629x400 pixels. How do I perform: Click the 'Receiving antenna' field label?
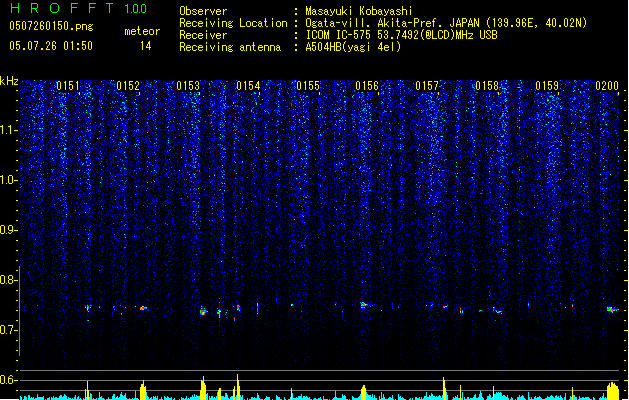[x=230, y=47]
